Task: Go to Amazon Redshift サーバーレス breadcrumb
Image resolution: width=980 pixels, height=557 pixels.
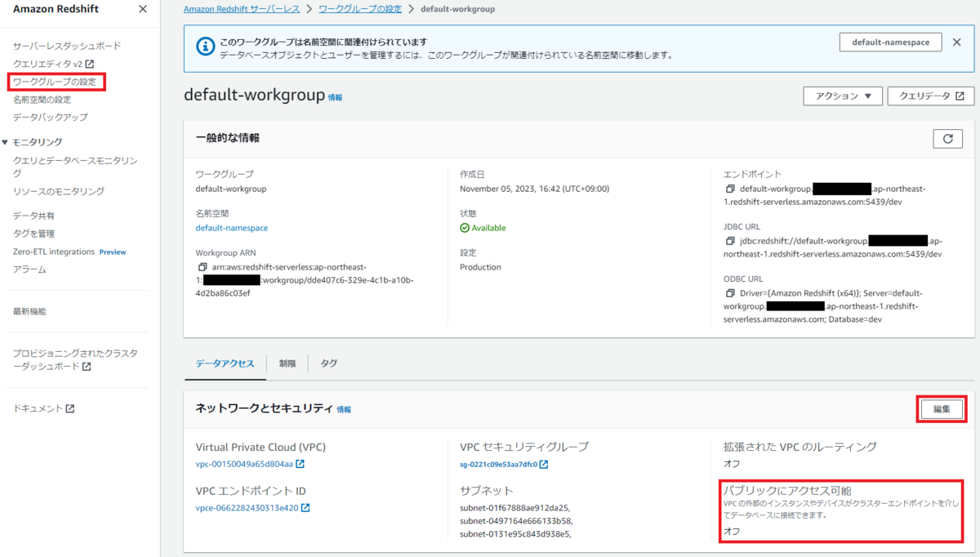Action: 241,9
